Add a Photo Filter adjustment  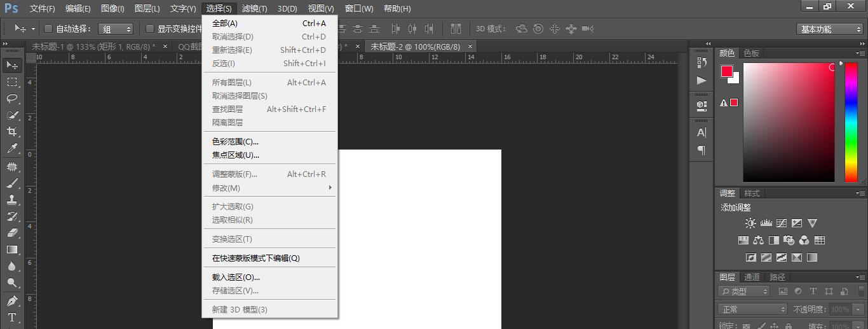click(789, 241)
